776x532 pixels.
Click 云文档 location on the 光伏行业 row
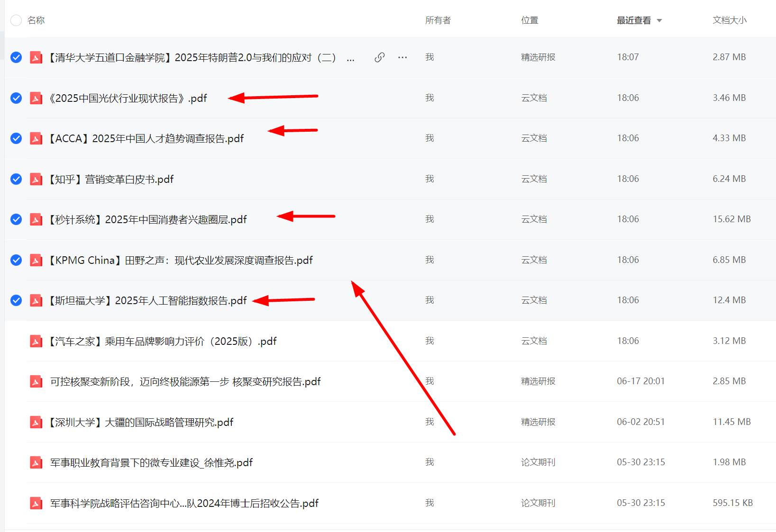pyautogui.click(x=534, y=98)
